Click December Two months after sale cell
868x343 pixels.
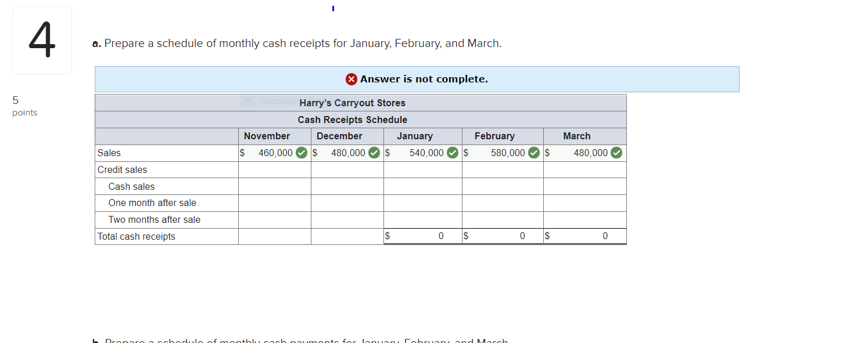coord(347,220)
